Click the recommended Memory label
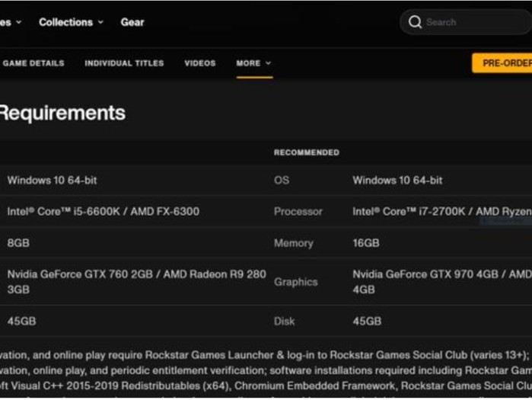This screenshot has height=400, width=532. pyautogui.click(x=294, y=243)
